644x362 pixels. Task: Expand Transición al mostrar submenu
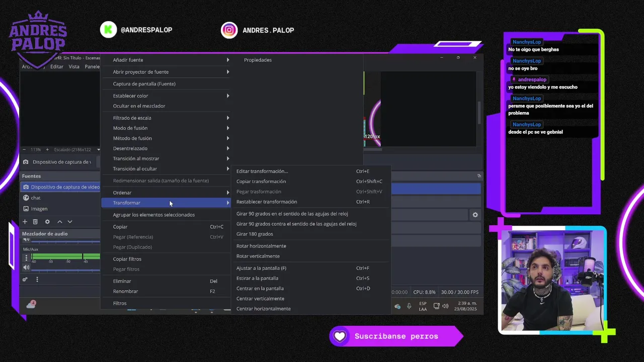(166, 158)
